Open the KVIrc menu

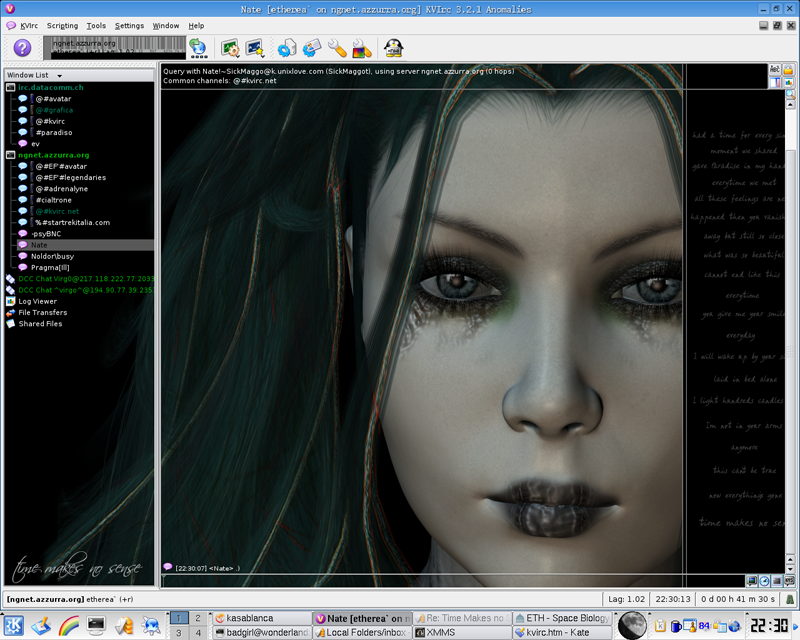[x=29, y=26]
